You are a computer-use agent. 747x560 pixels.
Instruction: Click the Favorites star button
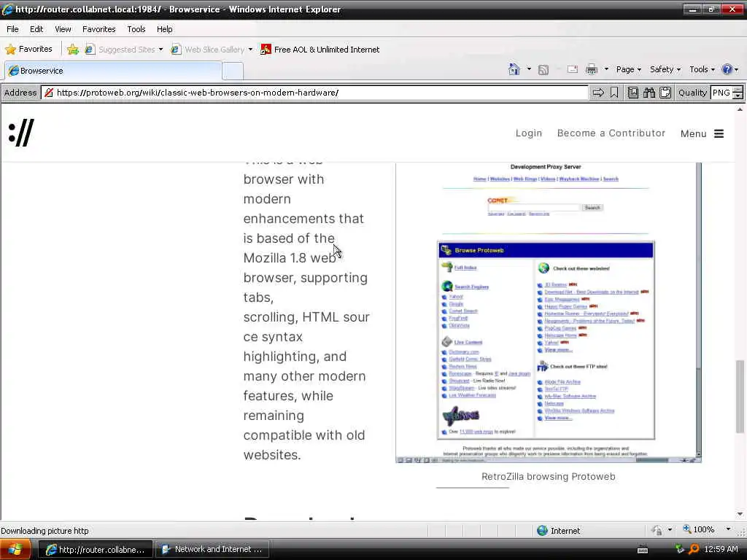click(x=28, y=49)
